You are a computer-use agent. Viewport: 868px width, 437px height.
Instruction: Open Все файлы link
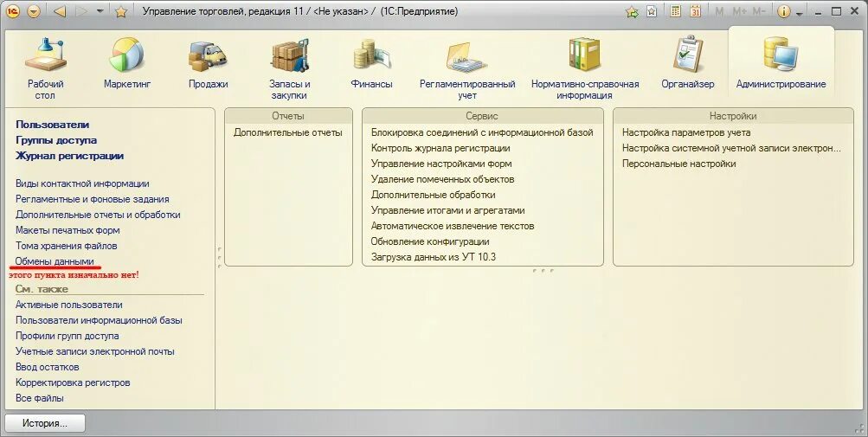(x=39, y=398)
